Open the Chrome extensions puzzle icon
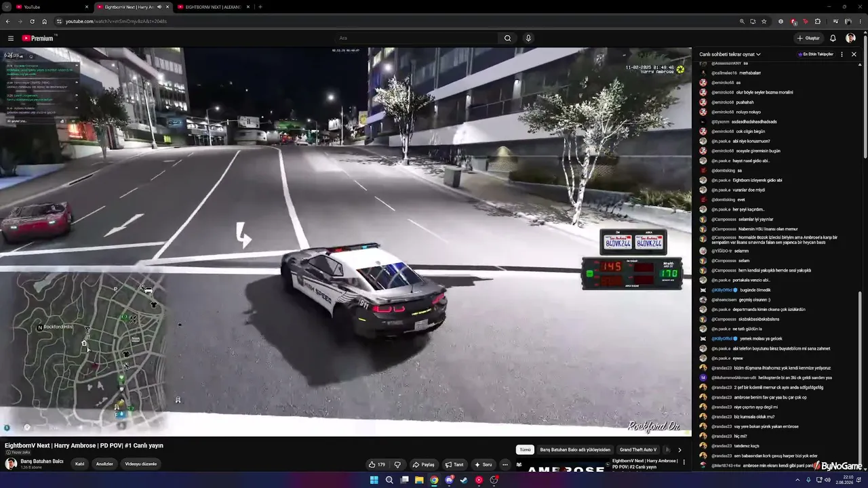Viewport: 868px width, 488px height. pos(818,21)
